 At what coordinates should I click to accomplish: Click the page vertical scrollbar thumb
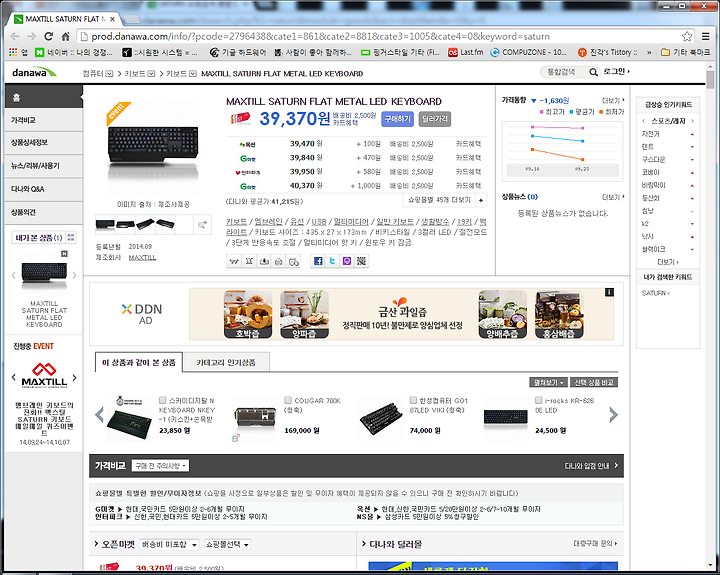coord(710,79)
